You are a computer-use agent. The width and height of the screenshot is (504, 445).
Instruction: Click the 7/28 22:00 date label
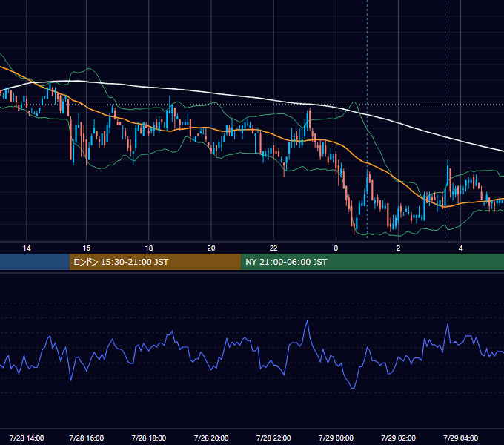tap(273, 438)
